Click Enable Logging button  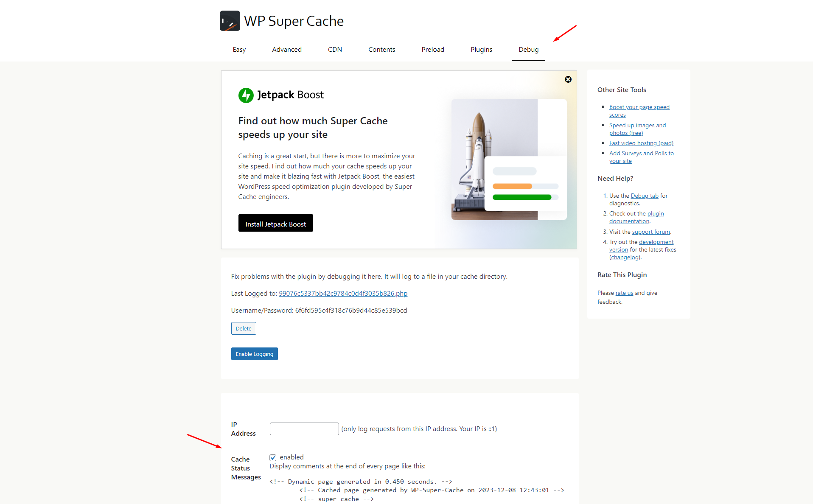pos(255,354)
